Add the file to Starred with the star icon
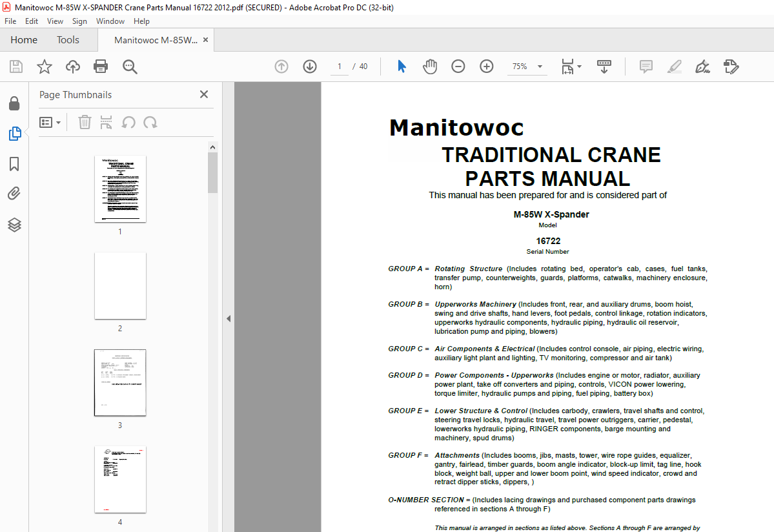The height and width of the screenshot is (532, 774). click(45, 66)
